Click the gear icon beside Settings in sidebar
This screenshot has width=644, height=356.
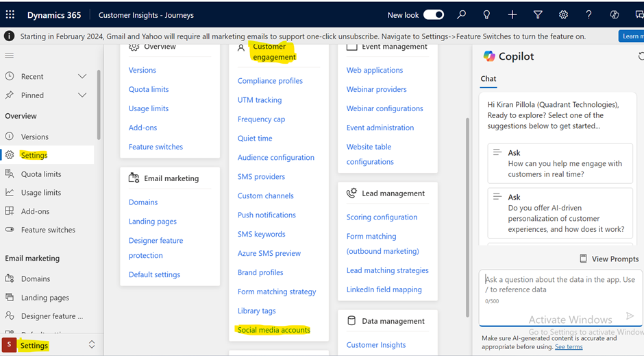click(x=10, y=155)
